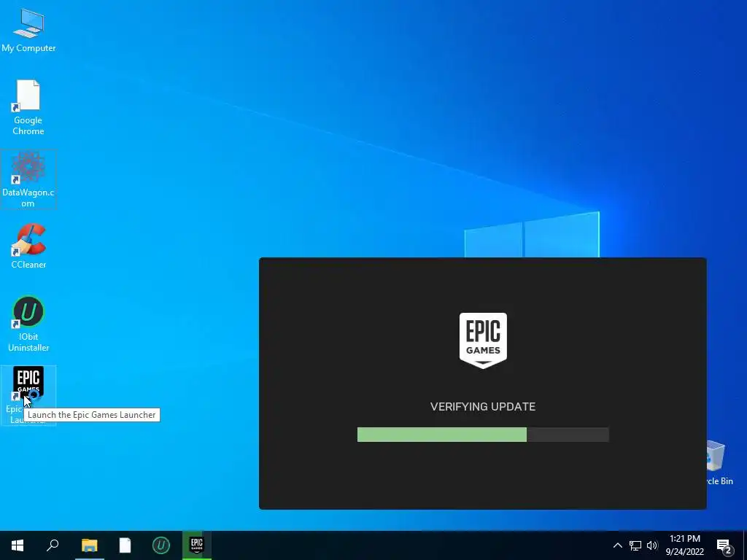747x560 pixels.
Task: Open the Windows Start menu
Action: click(18, 545)
